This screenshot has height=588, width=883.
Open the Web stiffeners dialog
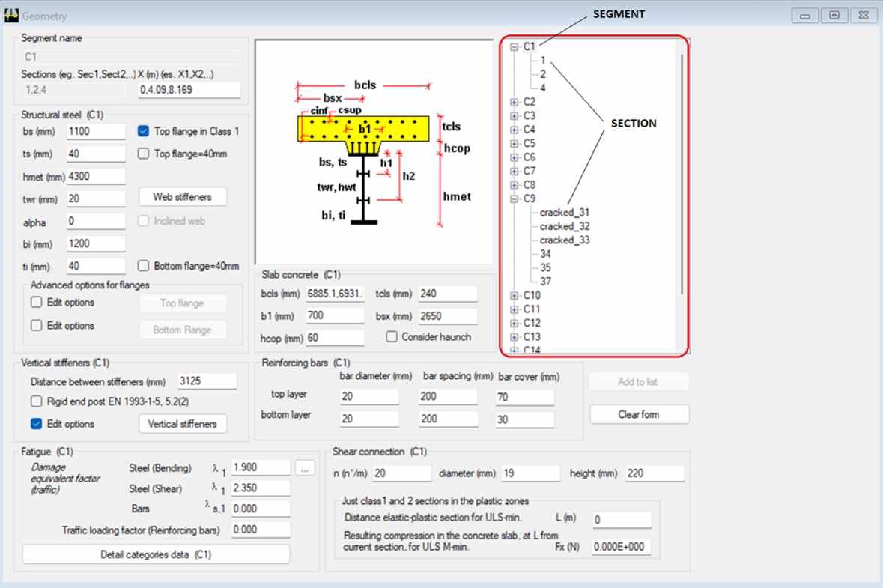pos(183,197)
